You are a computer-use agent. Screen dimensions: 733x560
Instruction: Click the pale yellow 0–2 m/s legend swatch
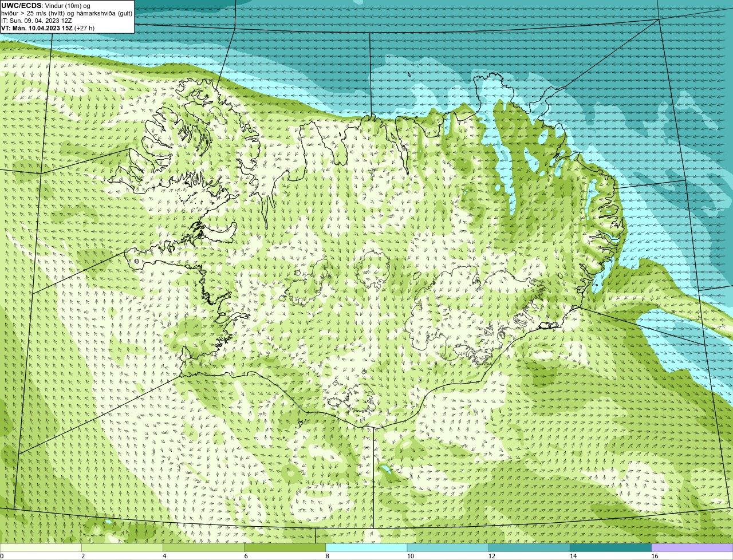click(41, 548)
